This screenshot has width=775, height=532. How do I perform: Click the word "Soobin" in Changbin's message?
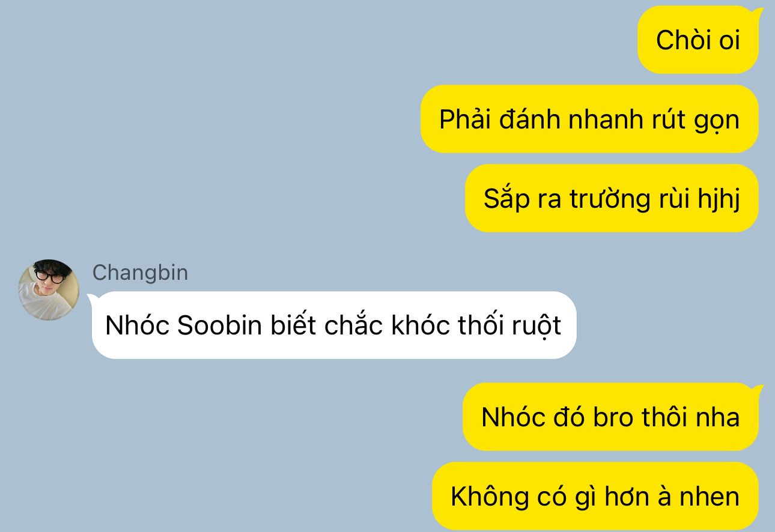pyautogui.click(x=220, y=325)
